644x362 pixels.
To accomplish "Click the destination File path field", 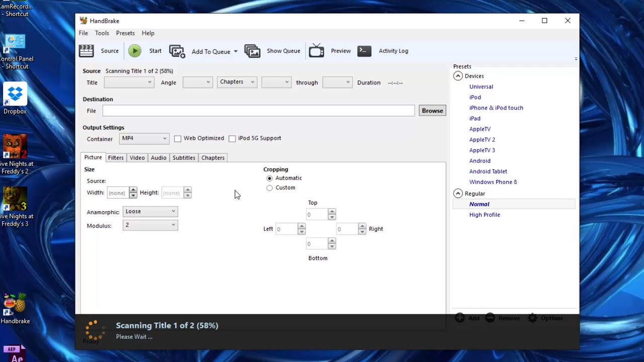I will click(x=259, y=111).
